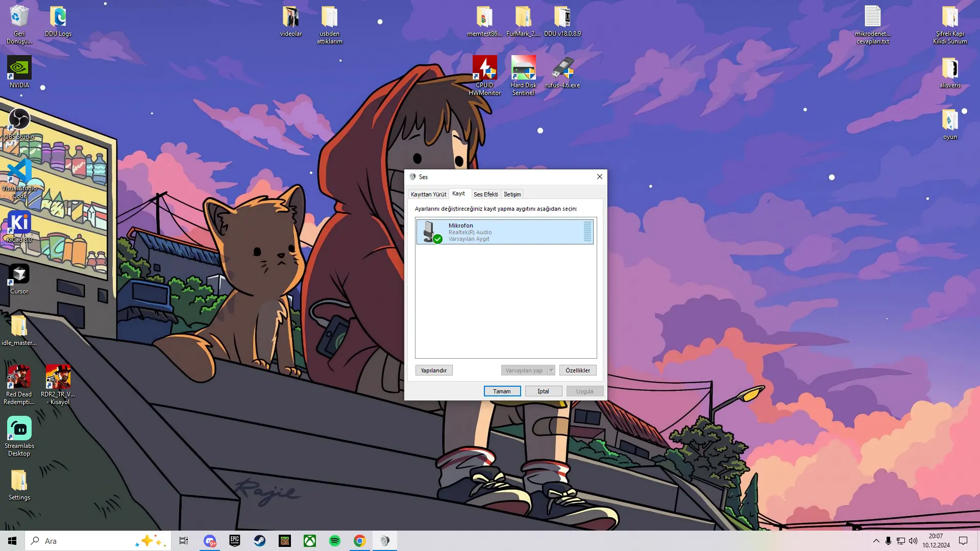Click the Uygula button

click(585, 391)
